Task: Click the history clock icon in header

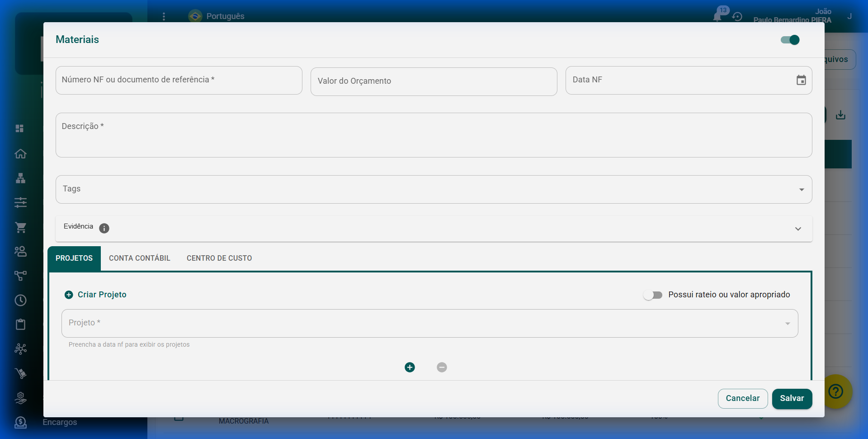Action: tap(737, 17)
